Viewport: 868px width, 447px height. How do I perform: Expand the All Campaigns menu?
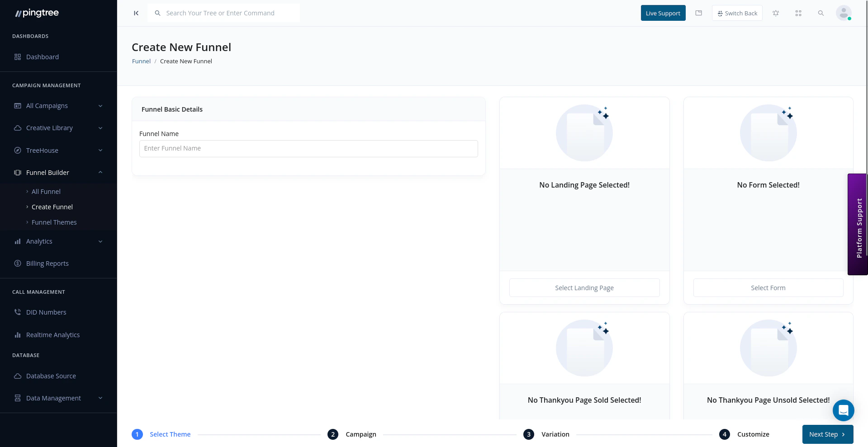pos(100,105)
